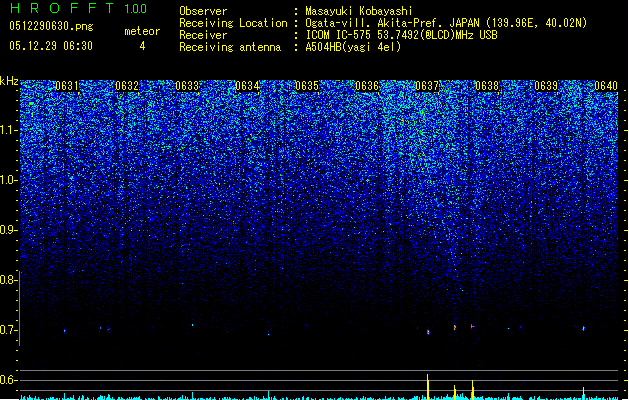Click the 0639 time marker
Screen dimensions: 629x400
pyautogui.click(x=546, y=86)
